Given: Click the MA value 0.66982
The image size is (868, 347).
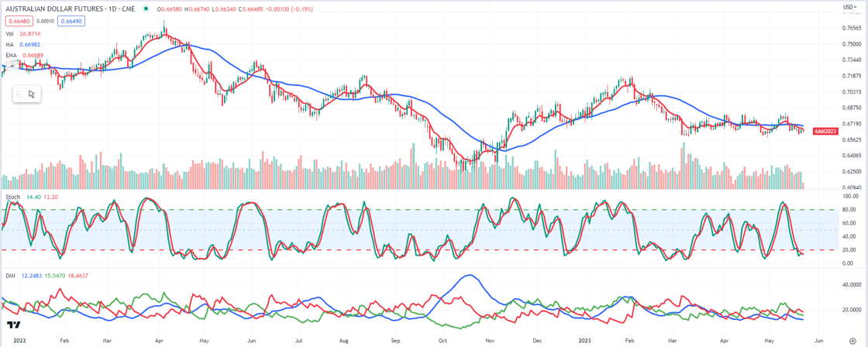Looking at the screenshot, I should click(30, 43).
